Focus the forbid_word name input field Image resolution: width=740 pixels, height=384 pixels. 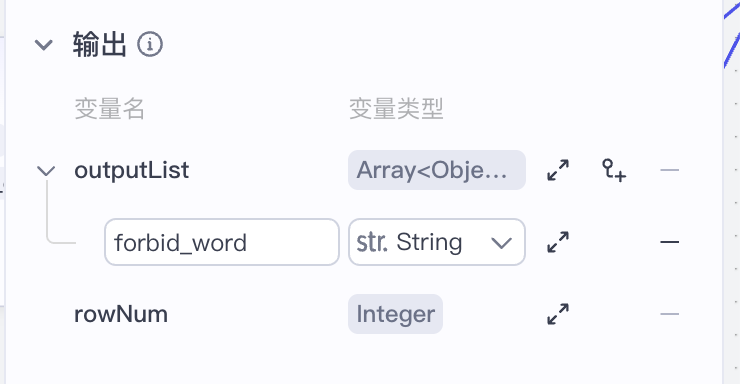click(x=222, y=242)
